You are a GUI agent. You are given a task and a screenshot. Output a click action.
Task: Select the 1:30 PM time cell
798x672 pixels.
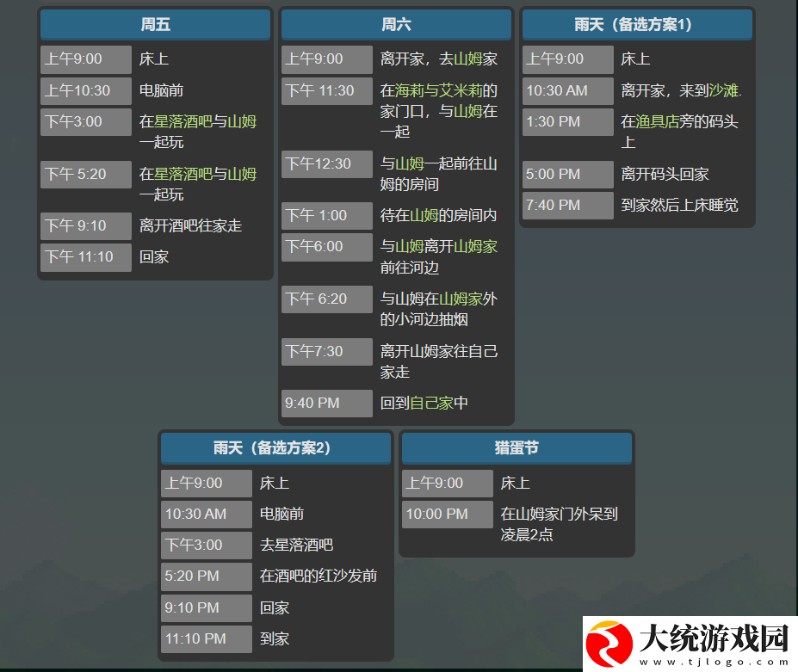tap(568, 121)
